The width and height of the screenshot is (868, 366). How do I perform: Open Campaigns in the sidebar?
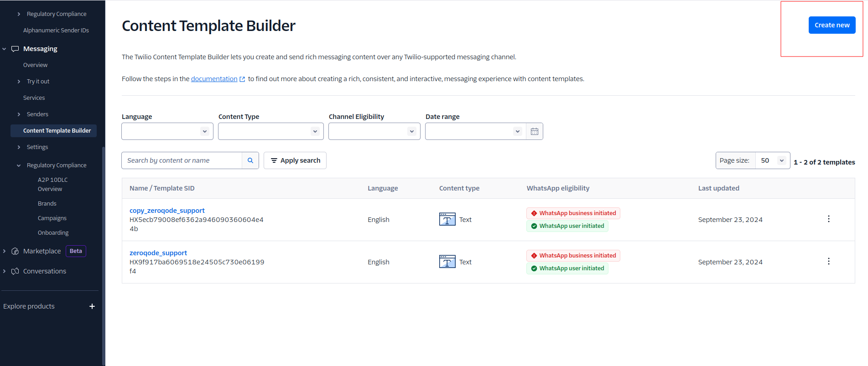pyautogui.click(x=52, y=218)
